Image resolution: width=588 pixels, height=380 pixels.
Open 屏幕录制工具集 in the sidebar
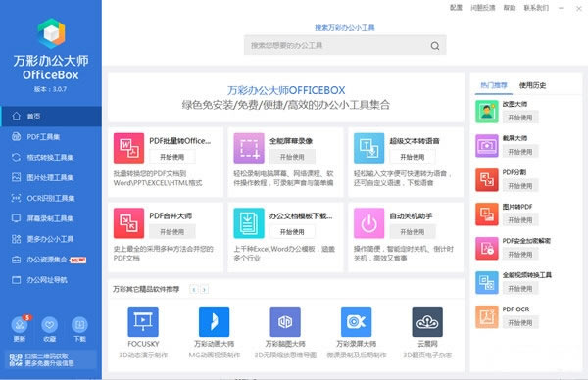pyautogui.click(x=51, y=218)
